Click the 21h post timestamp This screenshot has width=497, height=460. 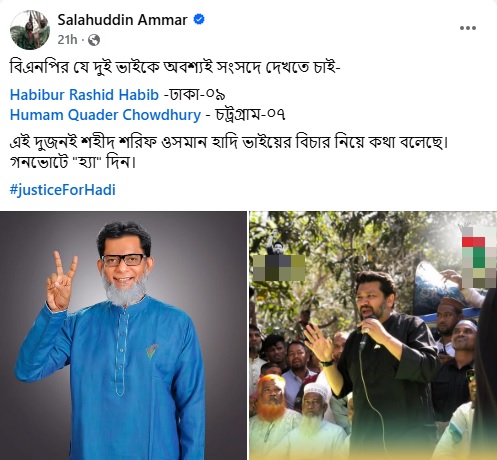point(67,40)
